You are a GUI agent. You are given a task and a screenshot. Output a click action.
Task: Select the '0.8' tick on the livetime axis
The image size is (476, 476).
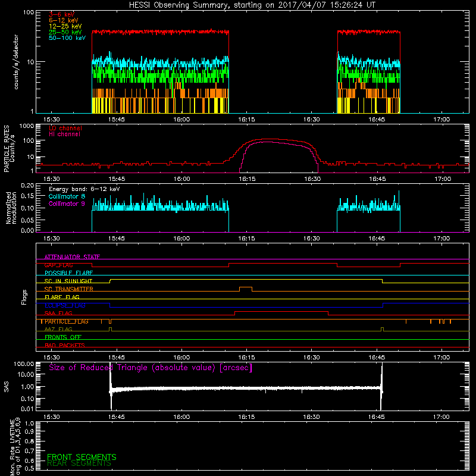pos(29,441)
